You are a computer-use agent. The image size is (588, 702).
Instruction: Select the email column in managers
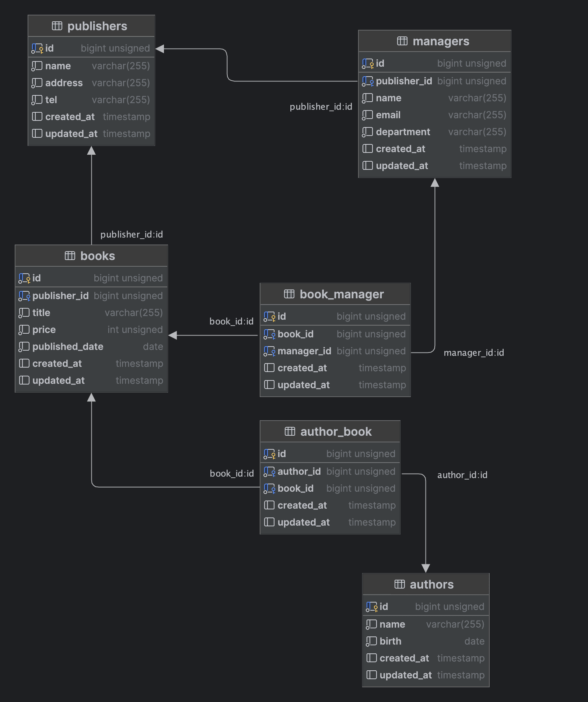pyautogui.click(x=388, y=115)
